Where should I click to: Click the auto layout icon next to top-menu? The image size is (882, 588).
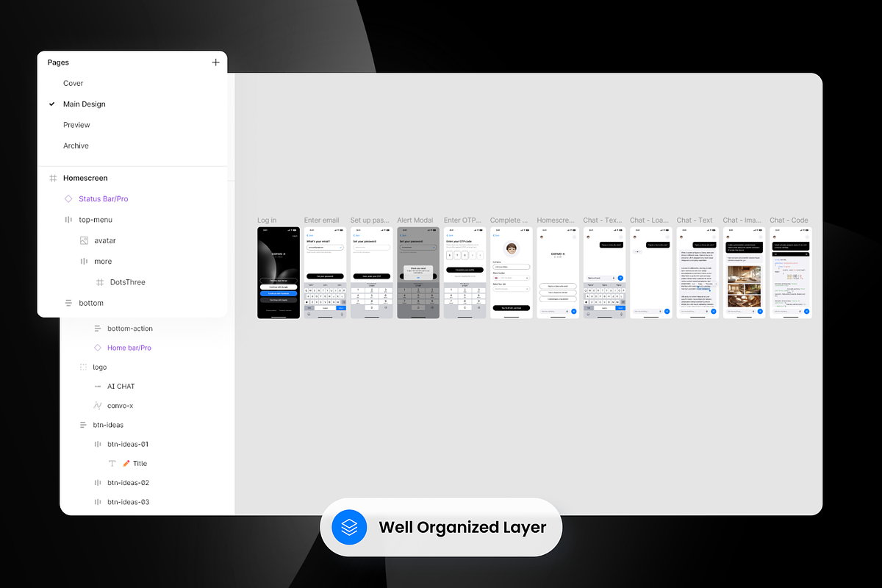68,220
